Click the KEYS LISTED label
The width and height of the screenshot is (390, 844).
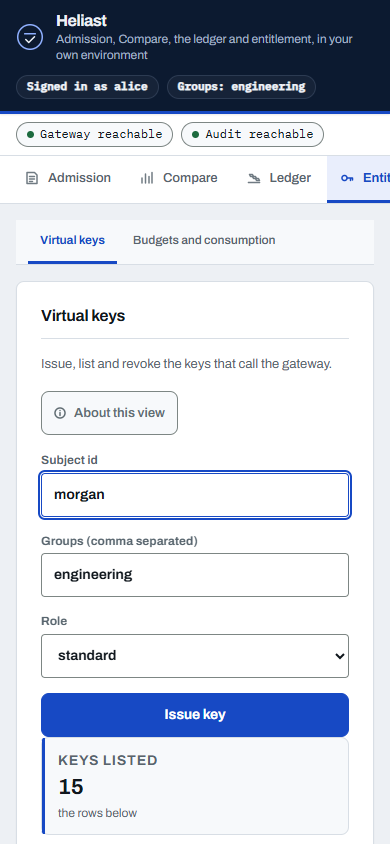point(108,761)
